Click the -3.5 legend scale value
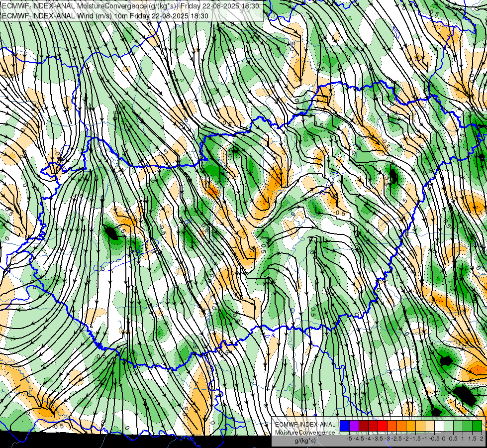487x448 pixels. point(378,439)
